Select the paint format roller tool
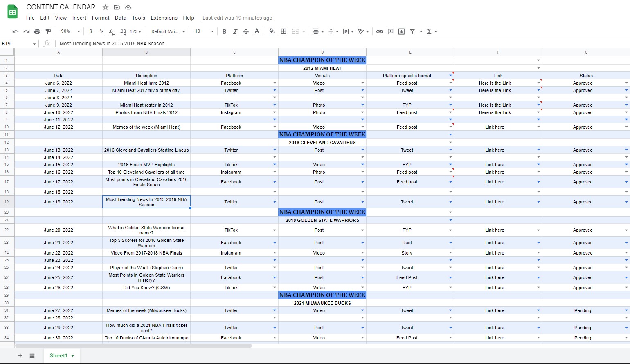The image size is (630, 364). [x=48, y=31]
